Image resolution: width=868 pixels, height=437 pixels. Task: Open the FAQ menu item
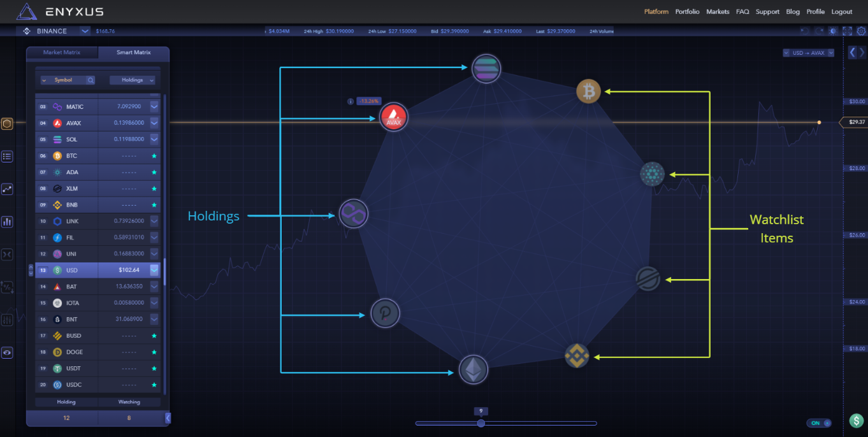(742, 11)
